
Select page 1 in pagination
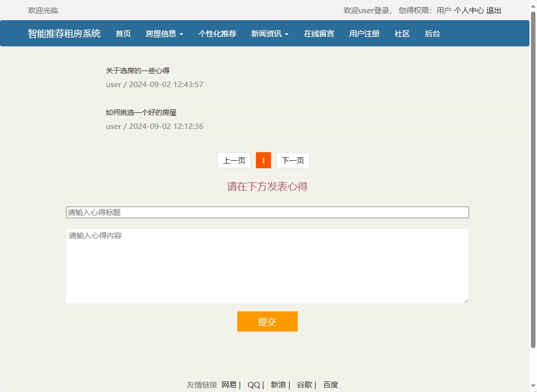pyautogui.click(x=263, y=160)
